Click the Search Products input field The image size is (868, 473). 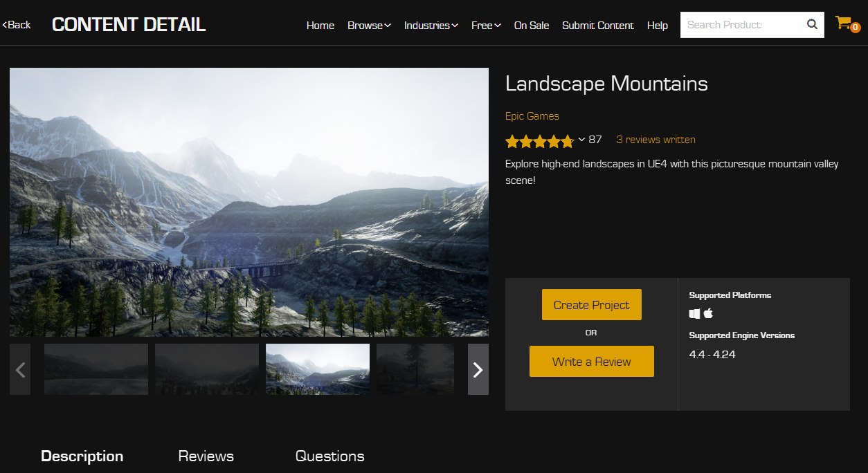pyautogui.click(x=741, y=25)
